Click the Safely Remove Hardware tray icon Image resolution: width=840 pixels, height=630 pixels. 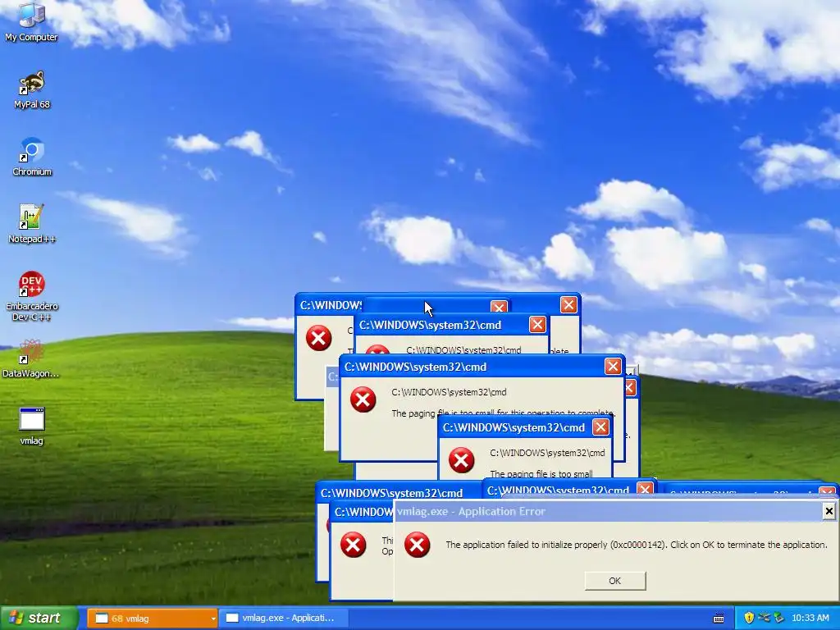click(779, 619)
